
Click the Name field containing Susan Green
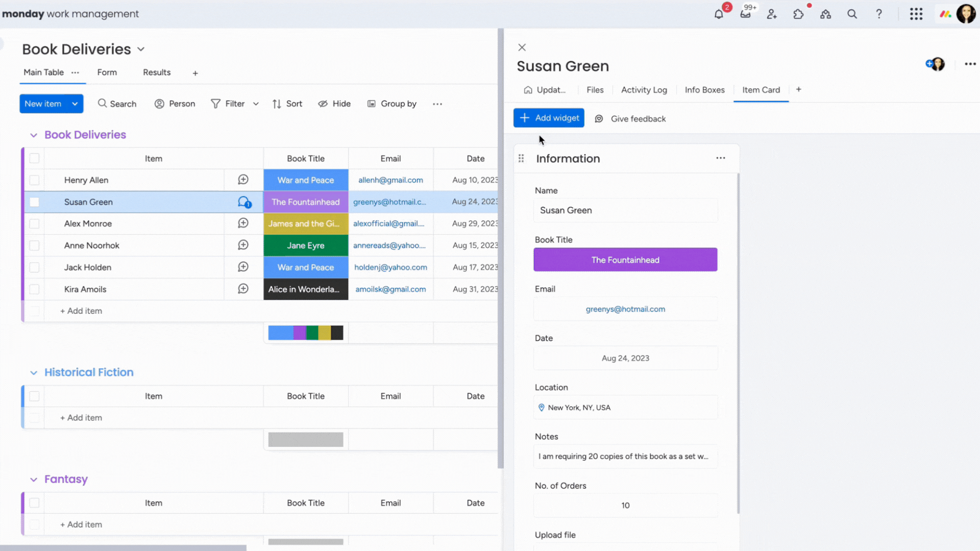point(625,210)
